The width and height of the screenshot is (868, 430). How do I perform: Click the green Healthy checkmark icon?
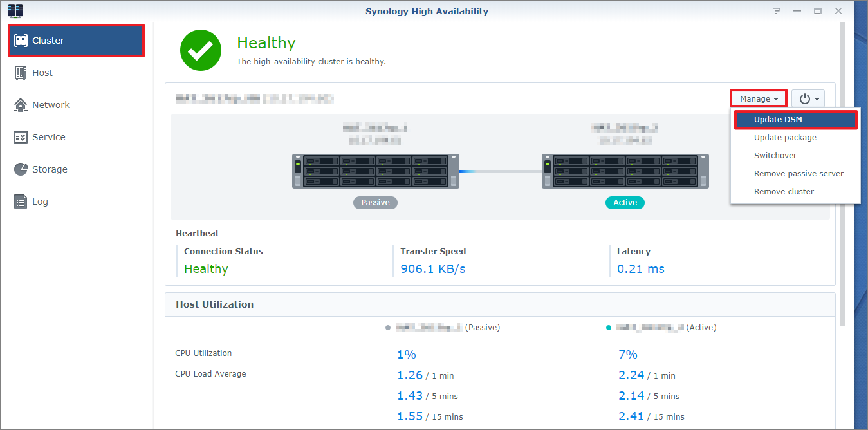tap(201, 50)
